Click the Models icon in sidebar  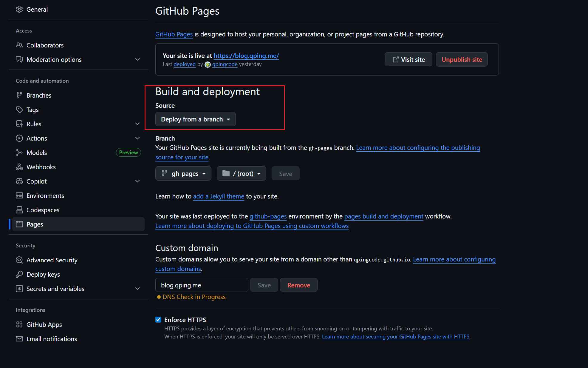coord(19,153)
